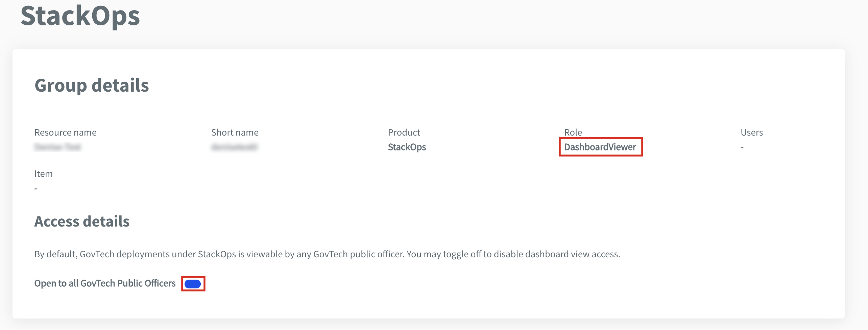Select the StackOps product value

(x=407, y=147)
